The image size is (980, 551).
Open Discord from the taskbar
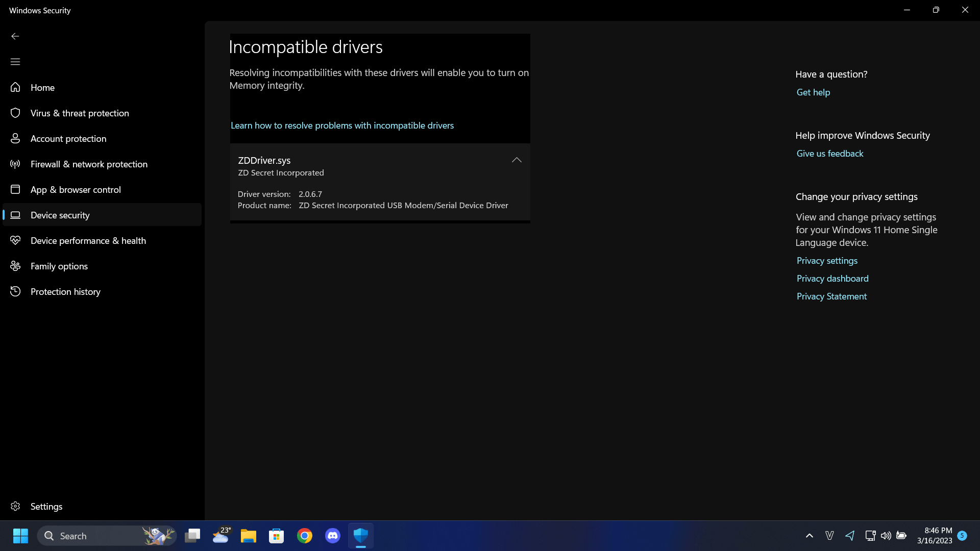click(333, 536)
